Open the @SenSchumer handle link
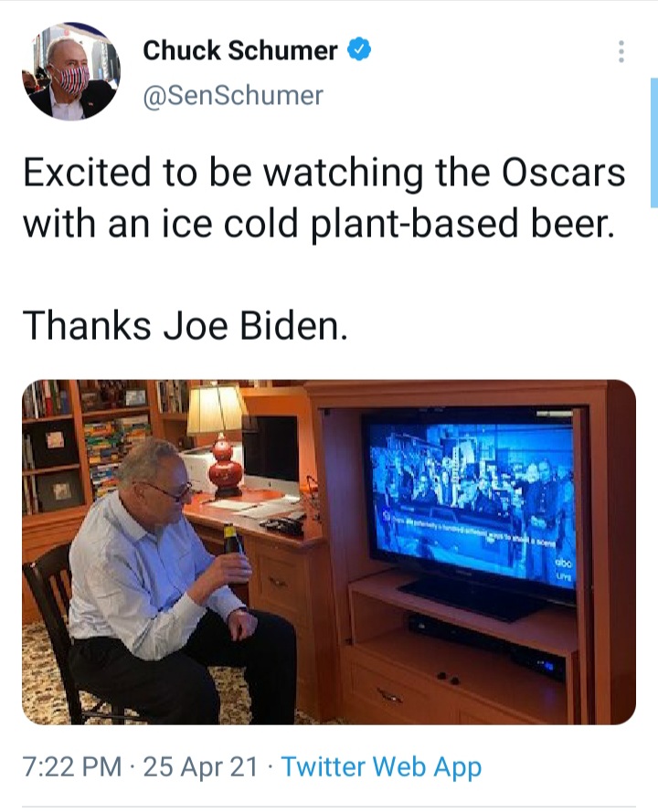 click(x=233, y=95)
